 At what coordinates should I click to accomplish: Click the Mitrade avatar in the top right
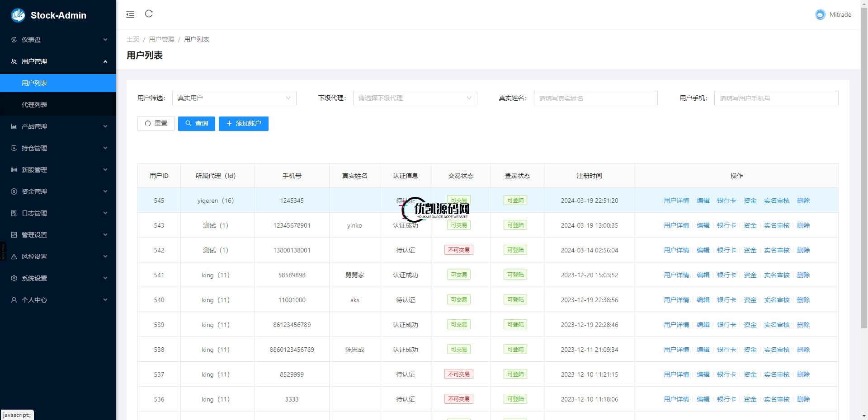coord(820,14)
